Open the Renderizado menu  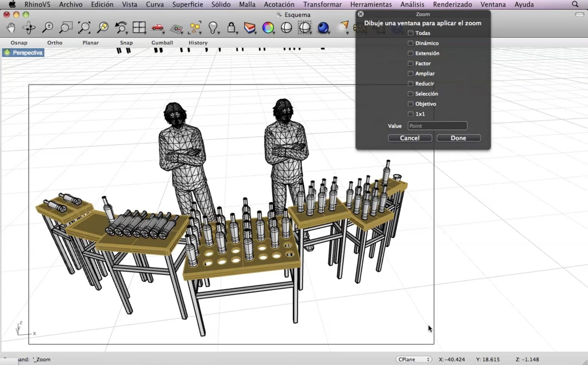452,4
